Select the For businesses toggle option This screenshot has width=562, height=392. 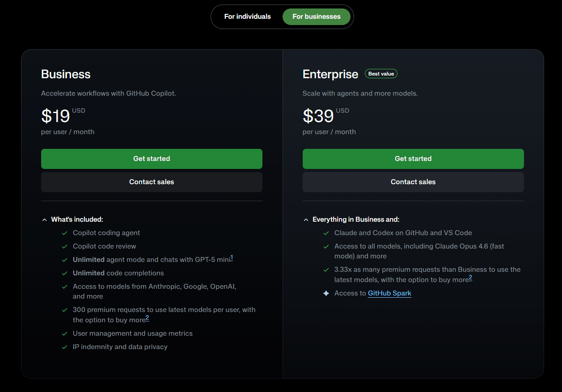tap(317, 16)
